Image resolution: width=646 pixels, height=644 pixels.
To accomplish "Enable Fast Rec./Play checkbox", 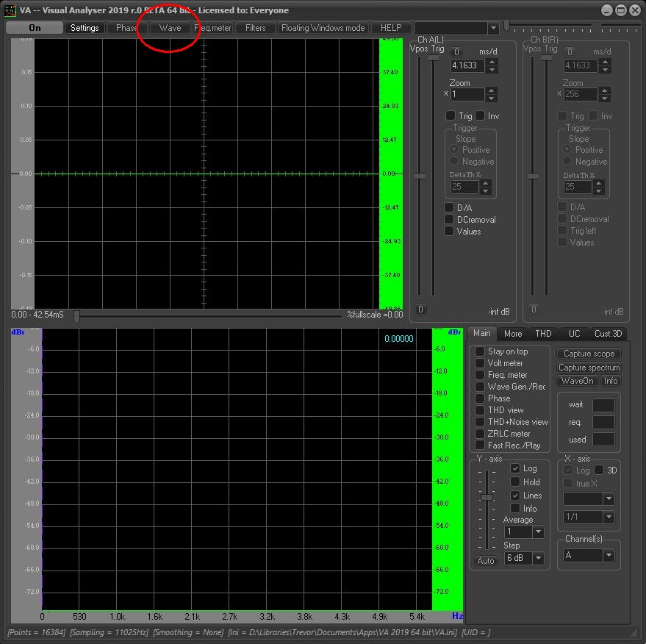I will [x=480, y=446].
